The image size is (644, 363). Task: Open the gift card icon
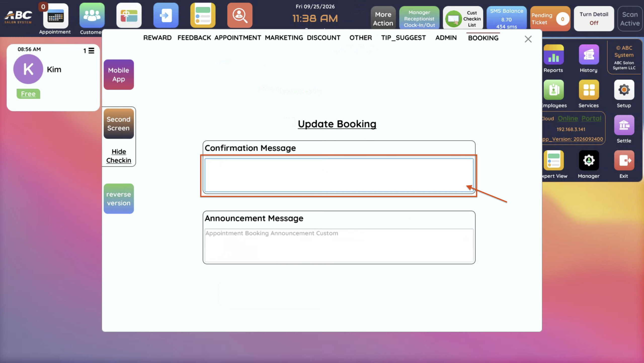(x=129, y=15)
